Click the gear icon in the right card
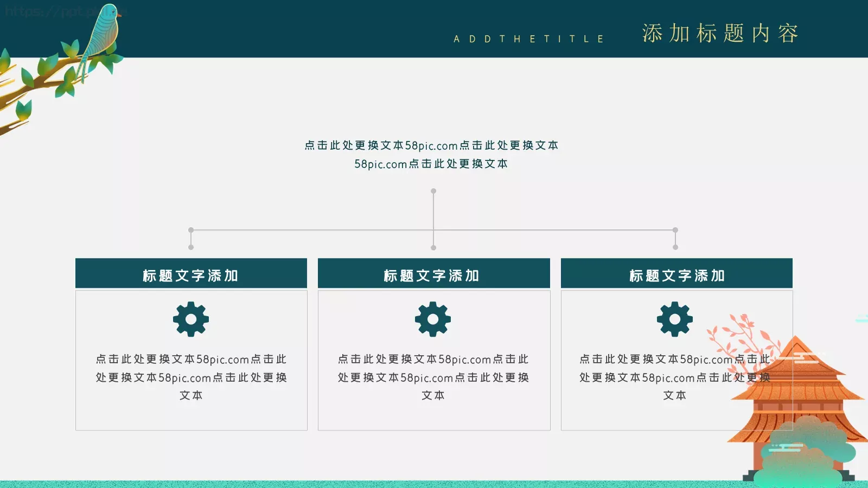 tap(675, 319)
